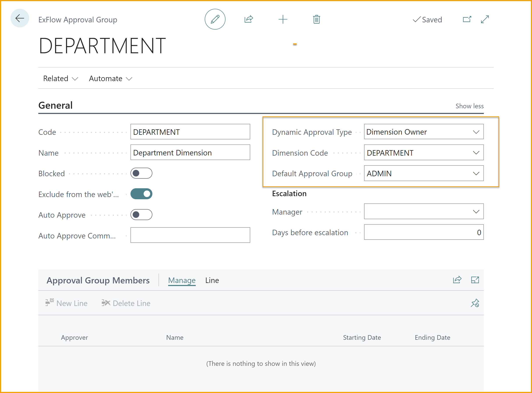Expand the Dimension Code dropdown
Screen dimensions: 532x393
[476, 153]
